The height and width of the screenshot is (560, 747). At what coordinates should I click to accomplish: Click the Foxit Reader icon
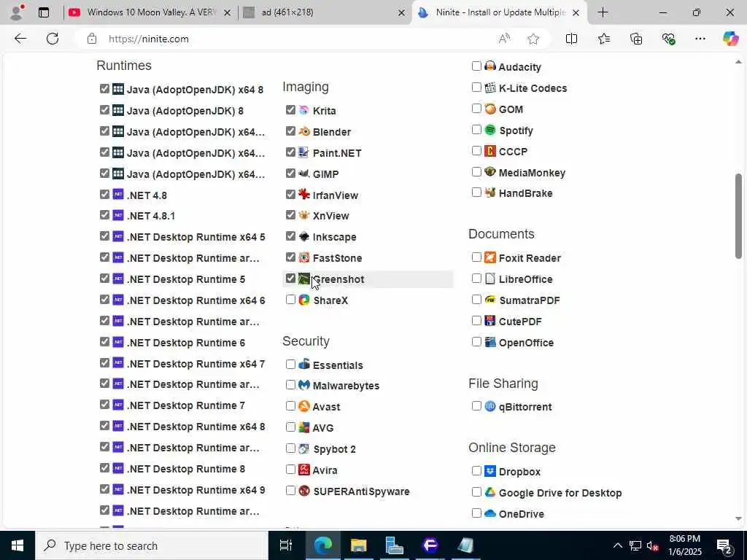pyautogui.click(x=490, y=257)
